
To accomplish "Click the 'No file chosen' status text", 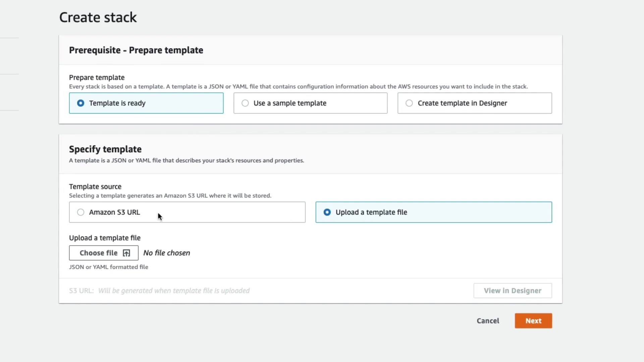I will point(167,253).
